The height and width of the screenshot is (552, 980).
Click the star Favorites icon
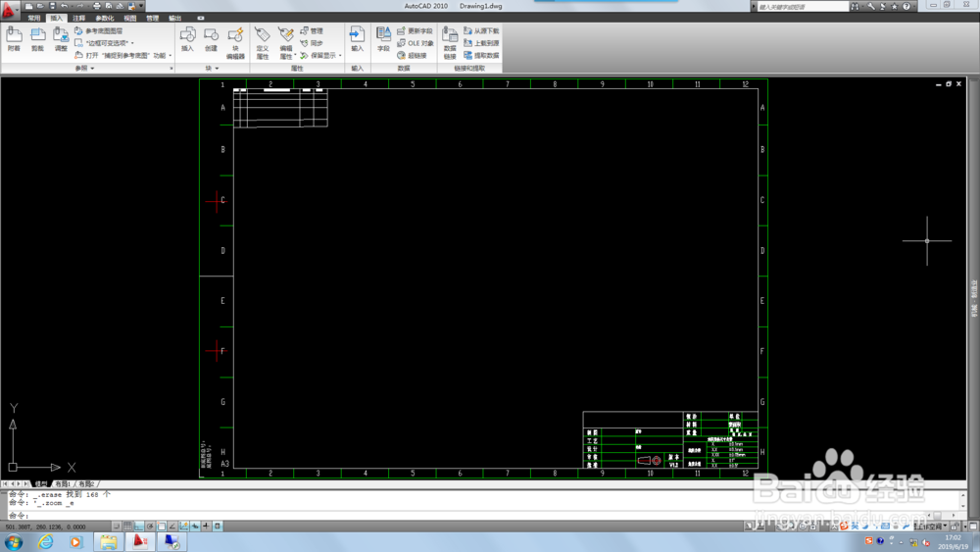[x=895, y=6]
